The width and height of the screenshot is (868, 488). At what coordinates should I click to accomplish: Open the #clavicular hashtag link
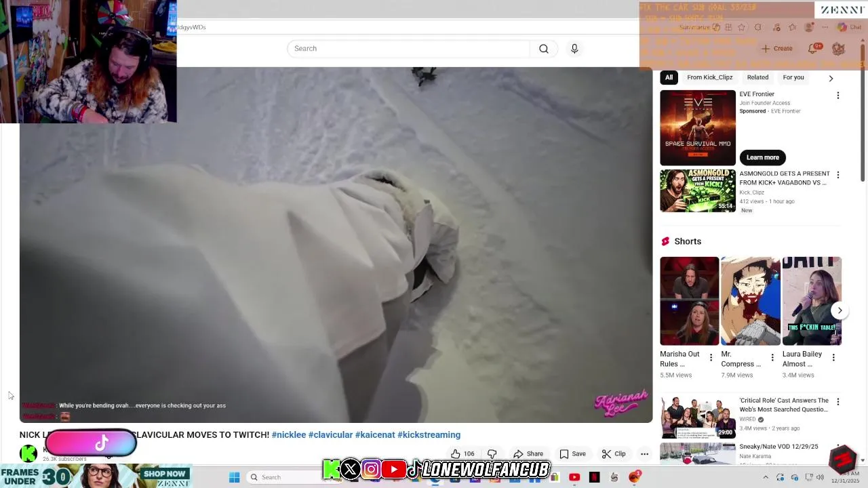(x=330, y=435)
